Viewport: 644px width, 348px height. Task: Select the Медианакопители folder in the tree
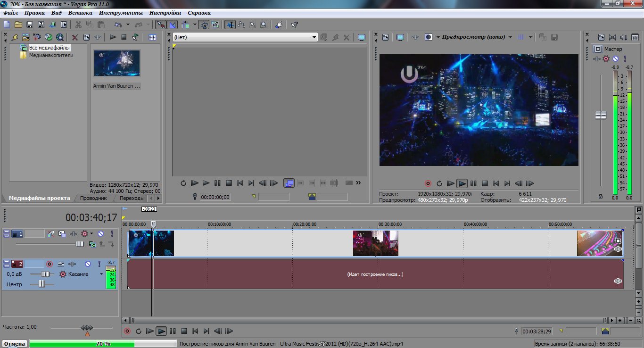click(51, 55)
